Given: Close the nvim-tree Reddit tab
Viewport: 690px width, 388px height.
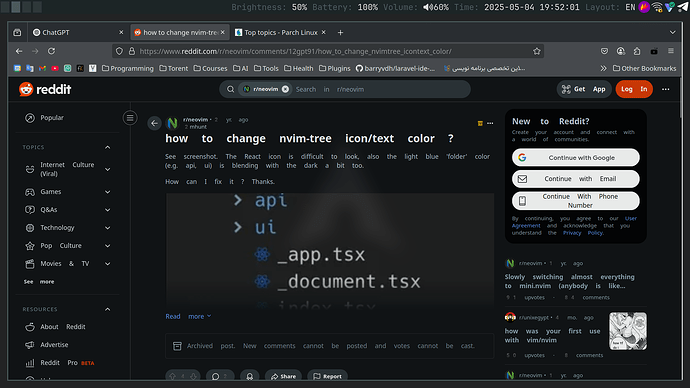Looking at the screenshot, I should coord(223,33).
